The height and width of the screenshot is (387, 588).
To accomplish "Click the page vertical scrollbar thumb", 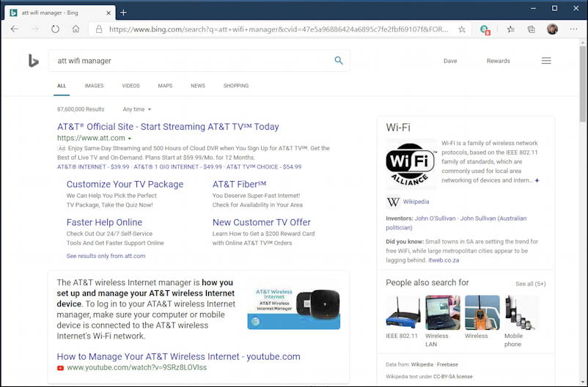I will coord(582,84).
